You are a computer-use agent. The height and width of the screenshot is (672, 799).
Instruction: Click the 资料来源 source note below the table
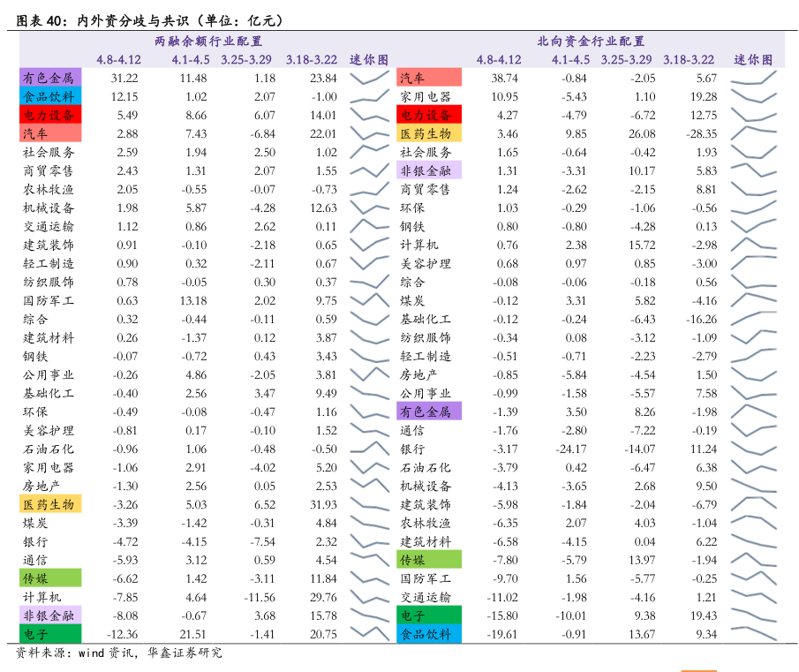(119, 653)
